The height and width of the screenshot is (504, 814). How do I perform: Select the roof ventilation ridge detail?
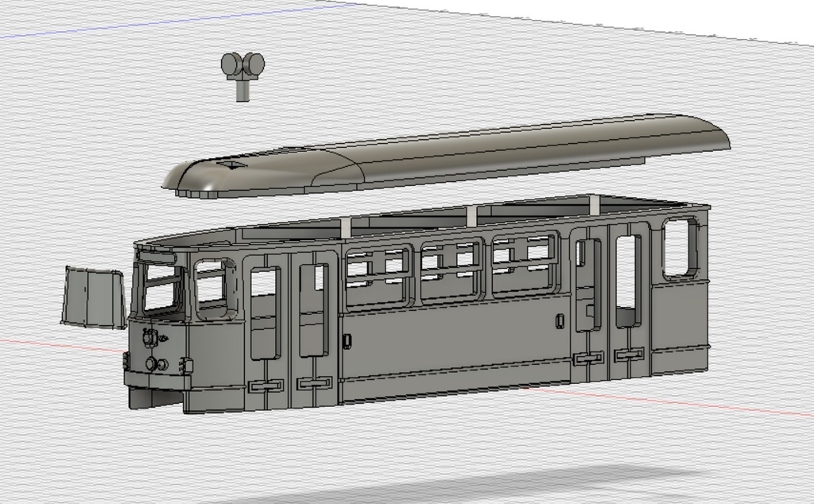coord(231,163)
